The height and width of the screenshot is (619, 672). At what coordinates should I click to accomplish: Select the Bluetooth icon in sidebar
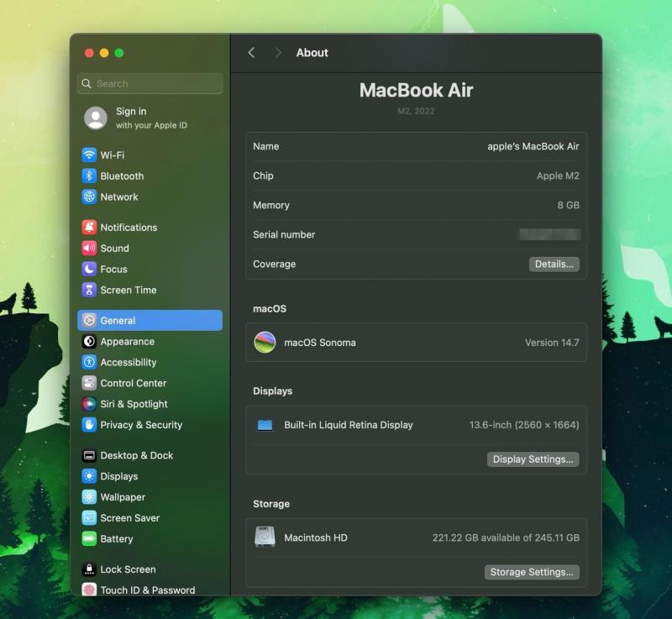coord(89,176)
